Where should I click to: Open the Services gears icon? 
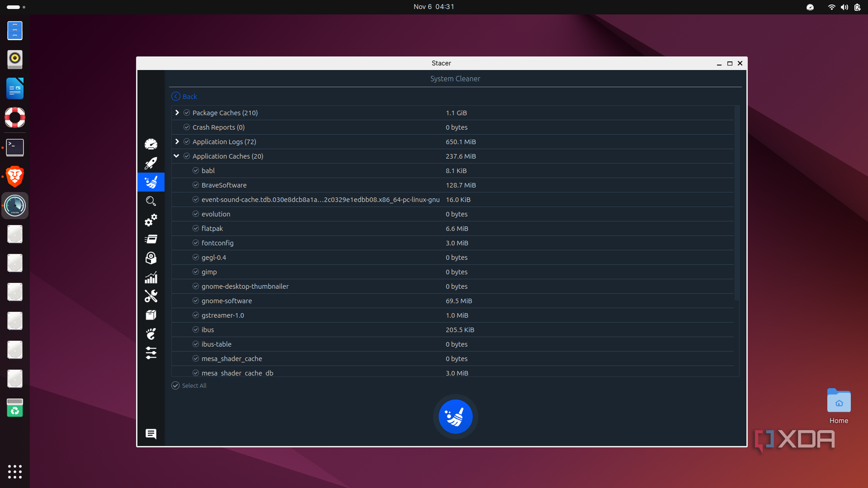(151, 220)
